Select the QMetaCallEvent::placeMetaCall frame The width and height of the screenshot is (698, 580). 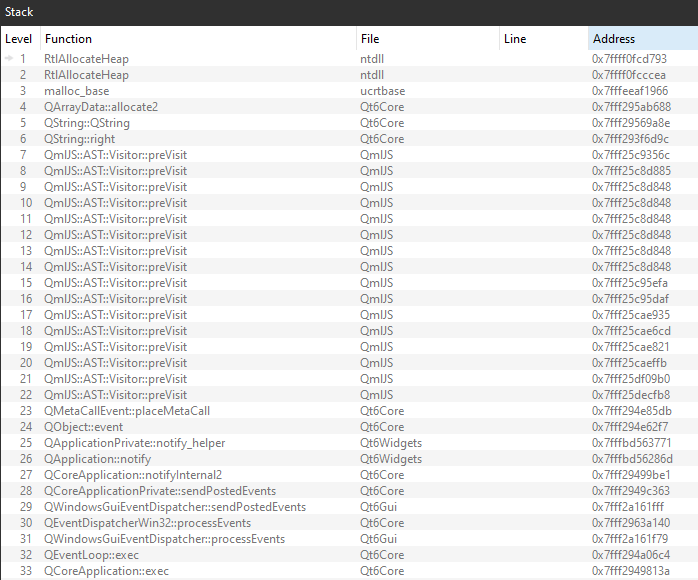tap(126, 411)
